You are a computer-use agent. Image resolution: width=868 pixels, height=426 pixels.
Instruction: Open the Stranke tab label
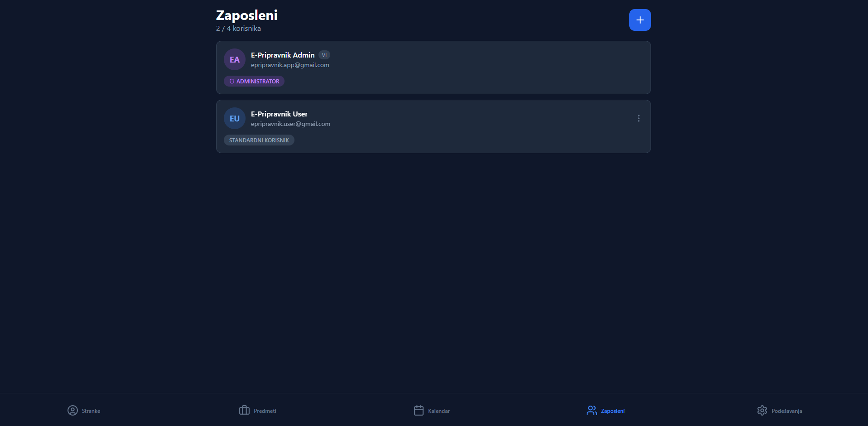pyautogui.click(x=91, y=411)
